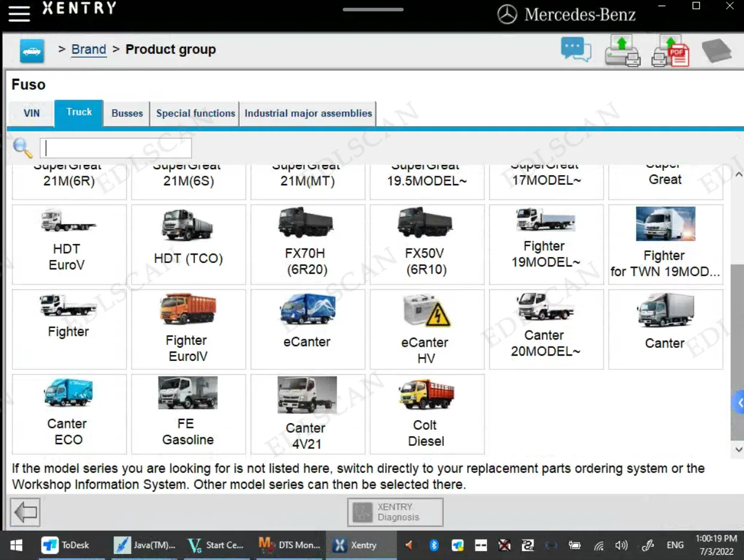Image resolution: width=744 pixels, height=560 pixels.
Task: Select SuperGreat 21M(6S) tile
Action: click(x=188, y=182)
